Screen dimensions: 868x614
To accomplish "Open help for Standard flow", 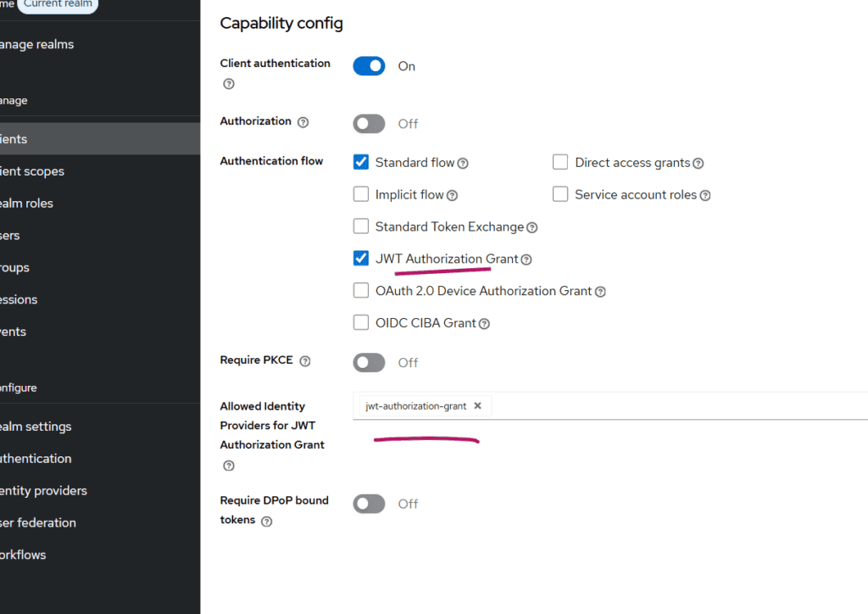I will click(x=460, y=162).
